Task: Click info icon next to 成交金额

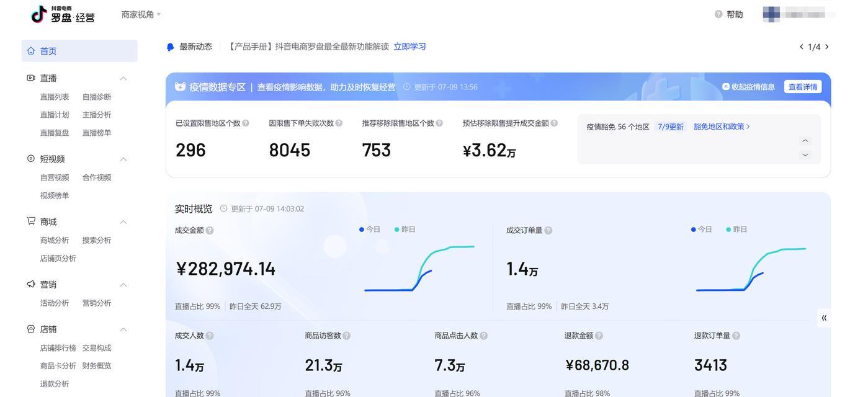Action: 210,231
